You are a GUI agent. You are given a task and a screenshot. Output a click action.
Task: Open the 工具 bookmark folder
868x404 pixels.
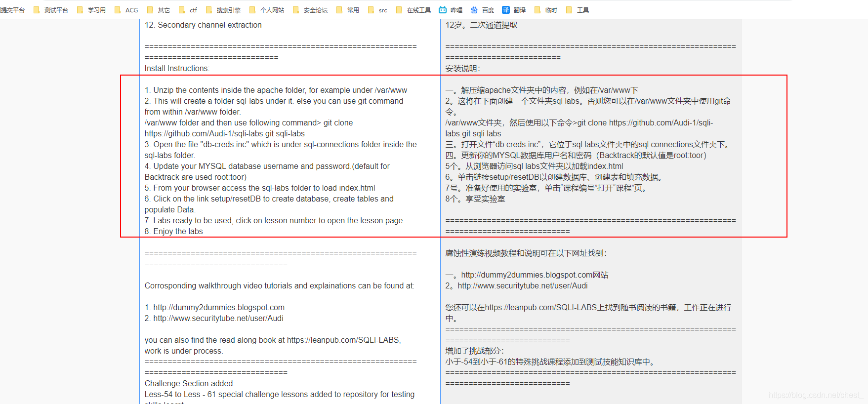coord(578,10)
